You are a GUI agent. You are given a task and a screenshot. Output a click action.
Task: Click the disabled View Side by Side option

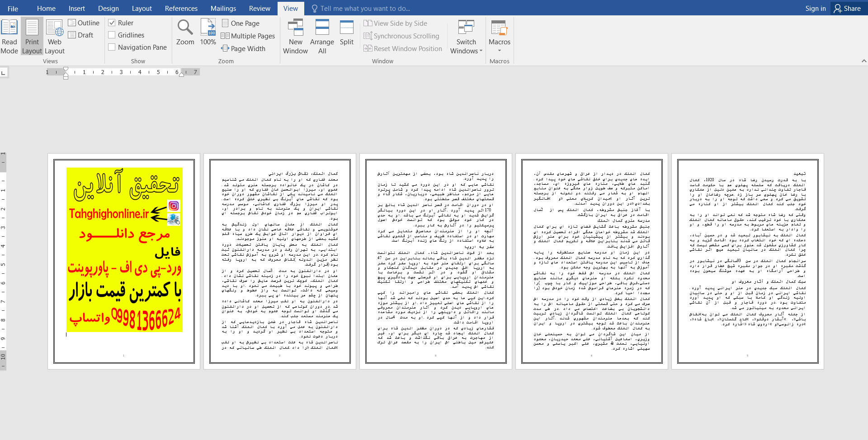coord(396,23)
